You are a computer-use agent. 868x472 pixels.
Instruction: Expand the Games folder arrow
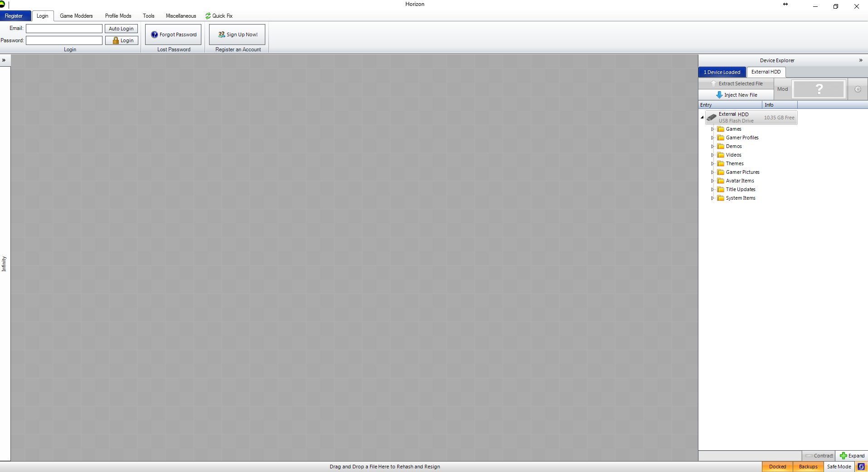[712, 129]
